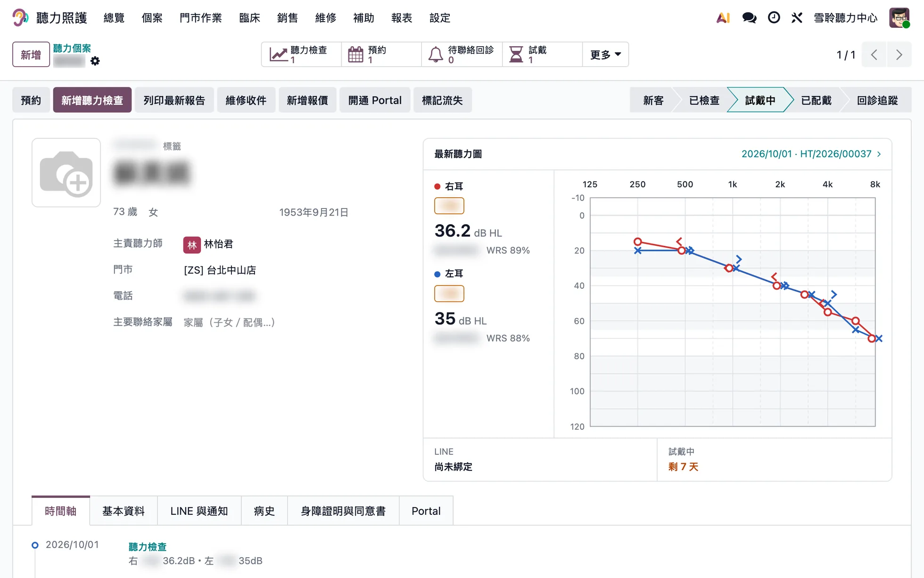Click 列印最新報告 button
The height and width of the screenshot is (578, 924).
pos(174,100)
